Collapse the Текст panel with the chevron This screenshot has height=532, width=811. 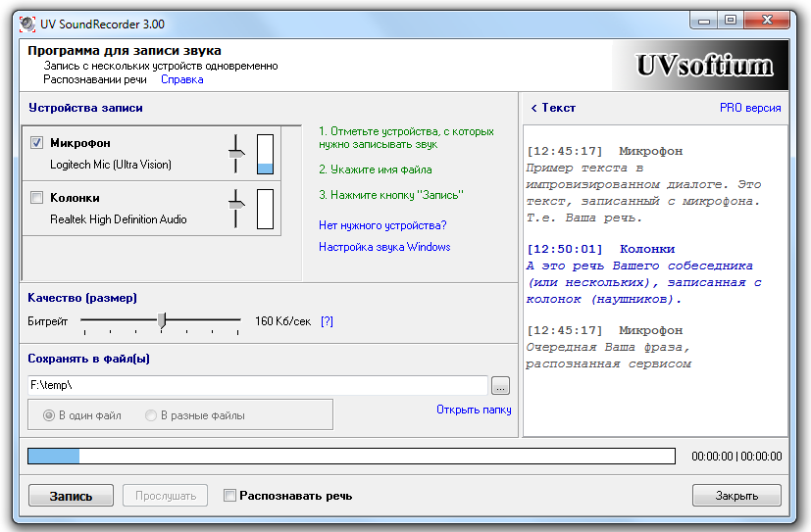pyautogui.click(x=534, y=108)
